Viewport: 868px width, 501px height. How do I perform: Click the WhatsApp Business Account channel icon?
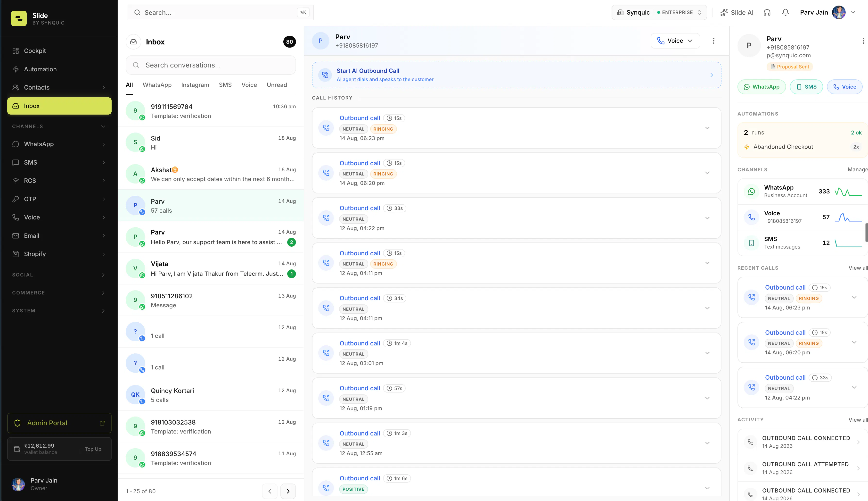pos(751,191)
